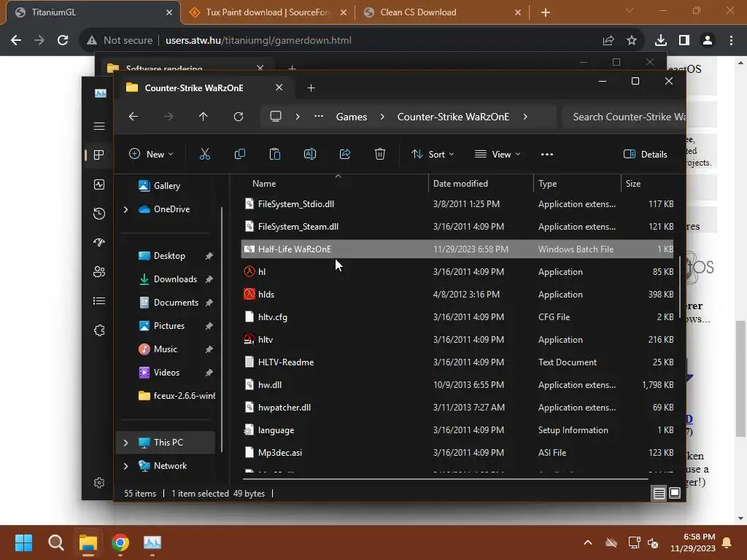Sort by Type column header
The image size is (747, 560).
pos(577,183)
